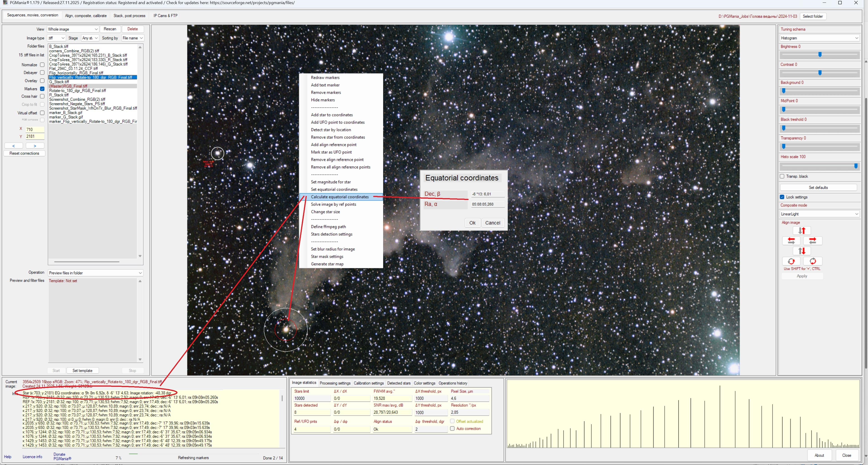The height and width of the screenshot is (465, 868).
Task: Click the shift-left arrow in Align image
Action: click(791, 241)
